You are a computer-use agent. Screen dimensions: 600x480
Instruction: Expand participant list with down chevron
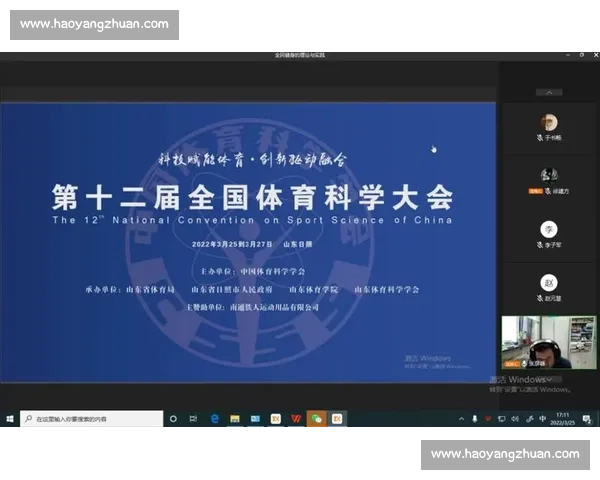549,379
